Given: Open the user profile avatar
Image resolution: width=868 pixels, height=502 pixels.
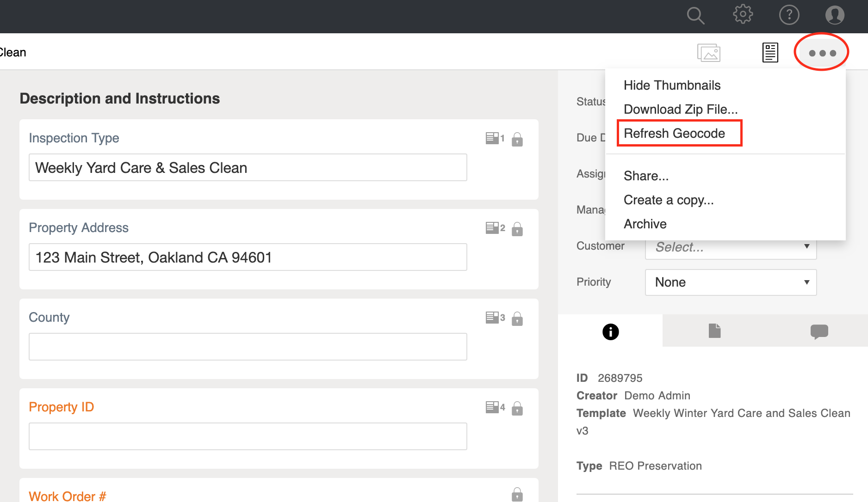Looking at the screenshot, I should pos(835,15).
